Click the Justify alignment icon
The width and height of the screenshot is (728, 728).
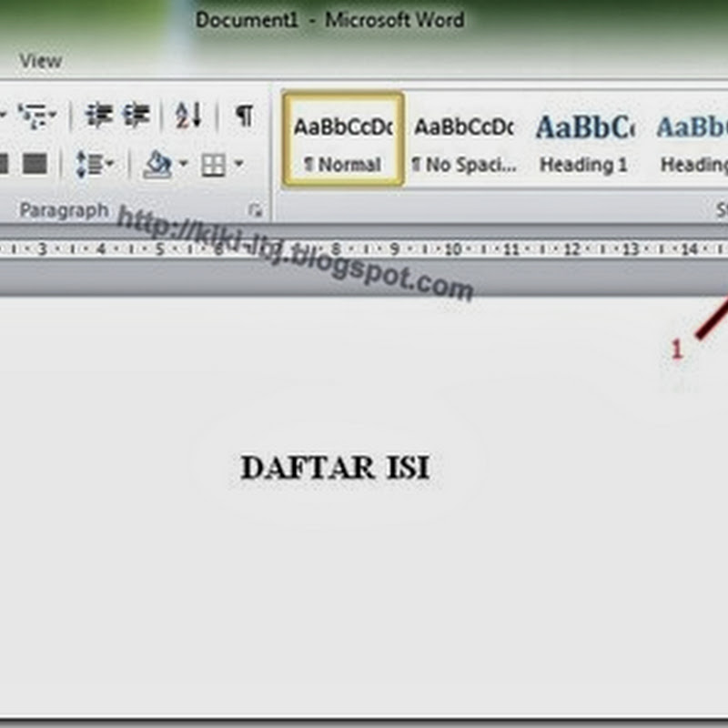pos(35,164)
